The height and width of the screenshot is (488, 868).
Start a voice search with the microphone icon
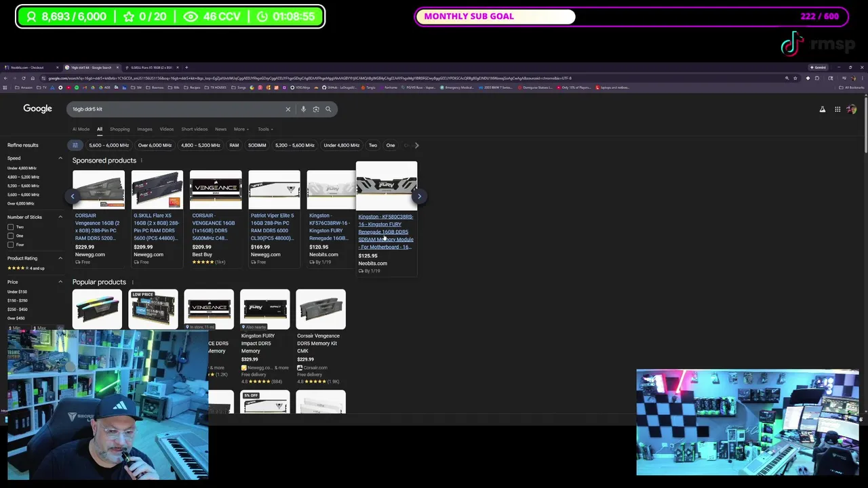(303, 109)
